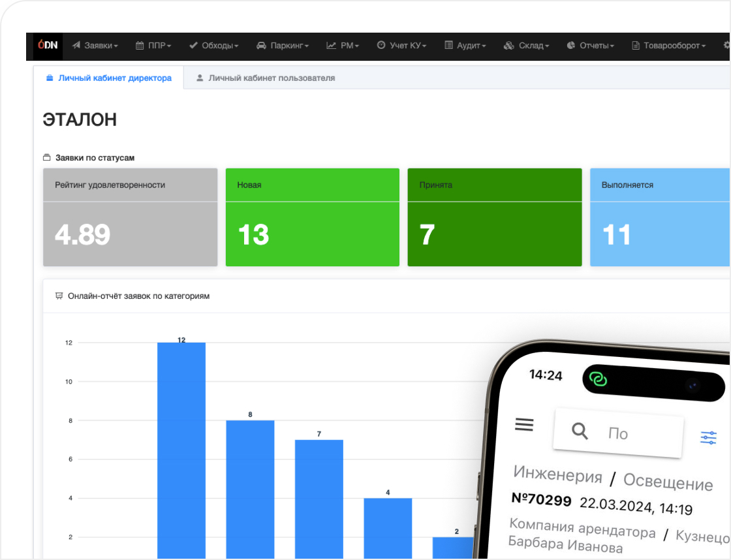Open the Отчеты menu

pyautogui.click(x=591, y=45)
